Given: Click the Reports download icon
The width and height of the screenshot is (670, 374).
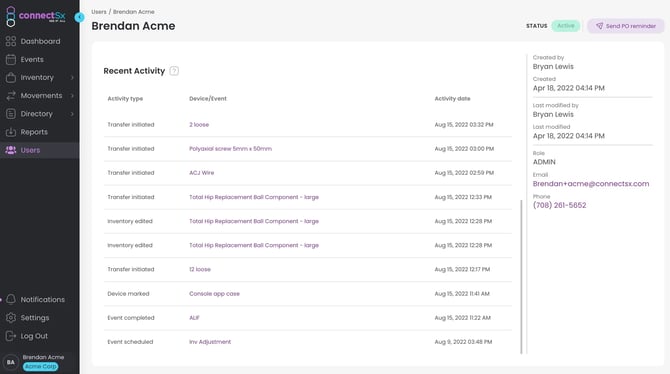Looking at the screenshot, I should [11, 132].
